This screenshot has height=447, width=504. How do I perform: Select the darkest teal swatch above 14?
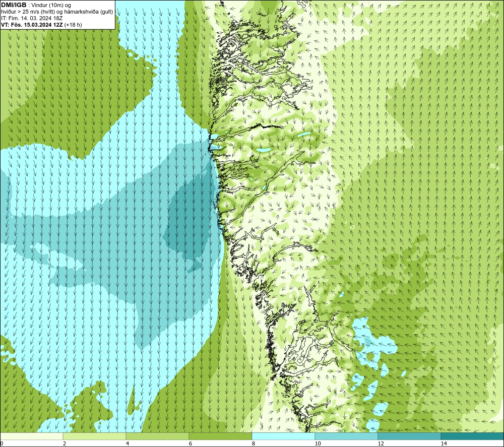pos(473,436)
